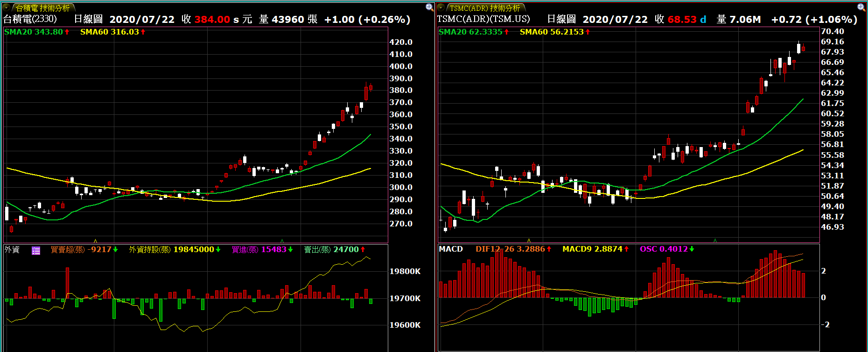Click the SMA60 316.03 indicator label
The width and height of the screenshot is (868, 352).
pyautogui.click(x=112, y=32)
